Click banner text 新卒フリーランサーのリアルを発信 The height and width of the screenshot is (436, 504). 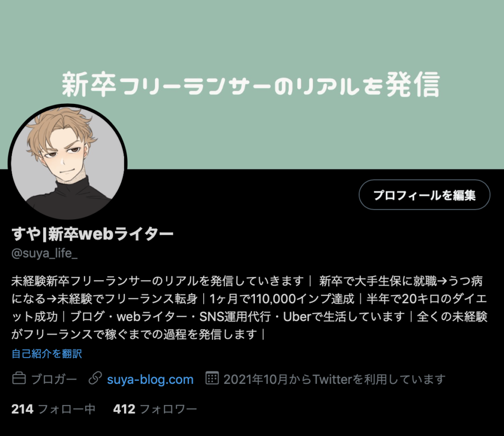251,84
